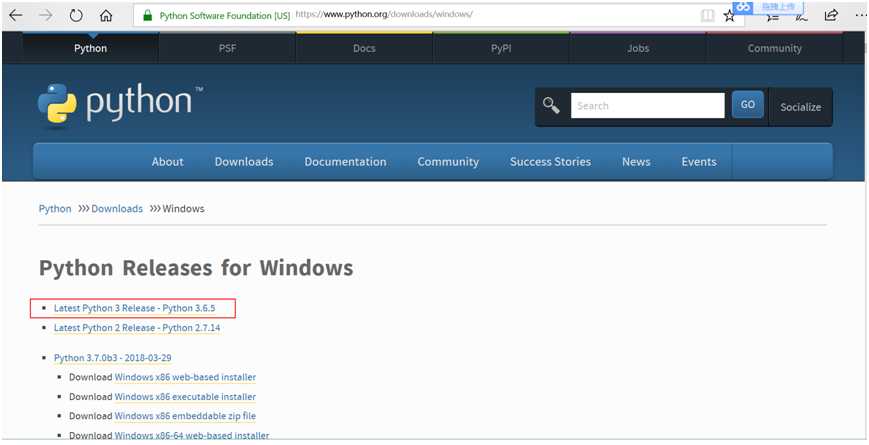Open the Community item in blue navbar

[x=448, y=162]
